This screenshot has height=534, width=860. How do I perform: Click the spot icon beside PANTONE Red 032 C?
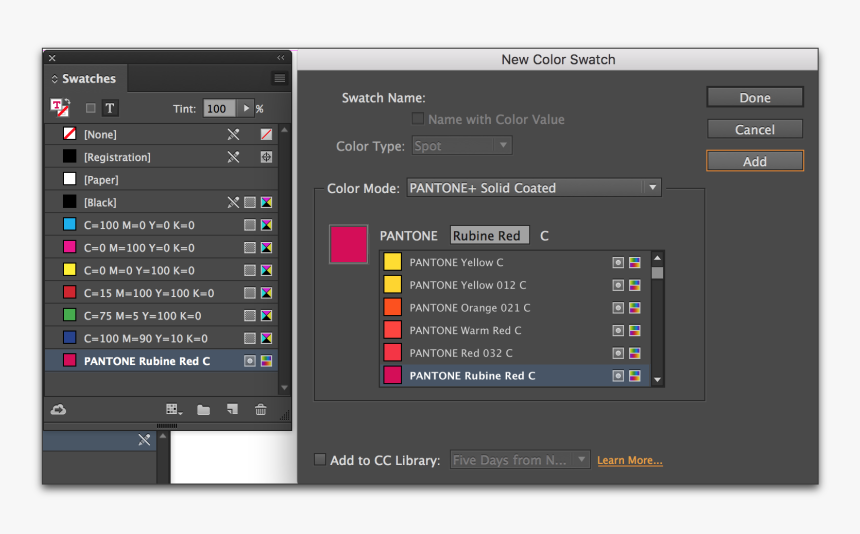[x=618, y=353]
